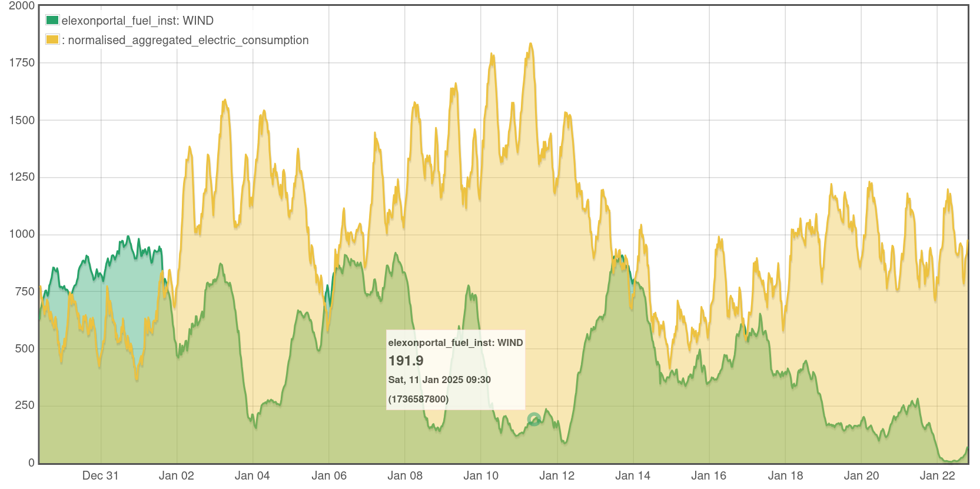Click the 1500 y-axis label
Screen dimensions: 980x489
pyautogui.click(x=22, y=120)
